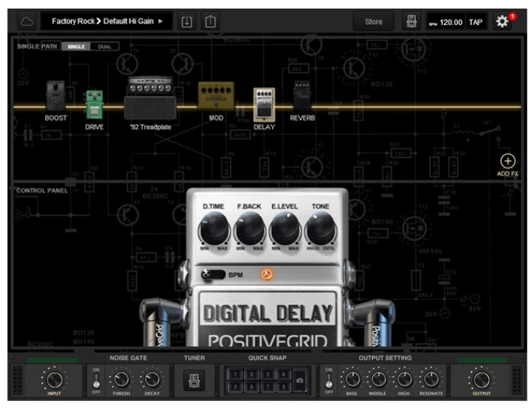
Task: Click the HIGH knob in Output Setting
Action: [404, 379]
